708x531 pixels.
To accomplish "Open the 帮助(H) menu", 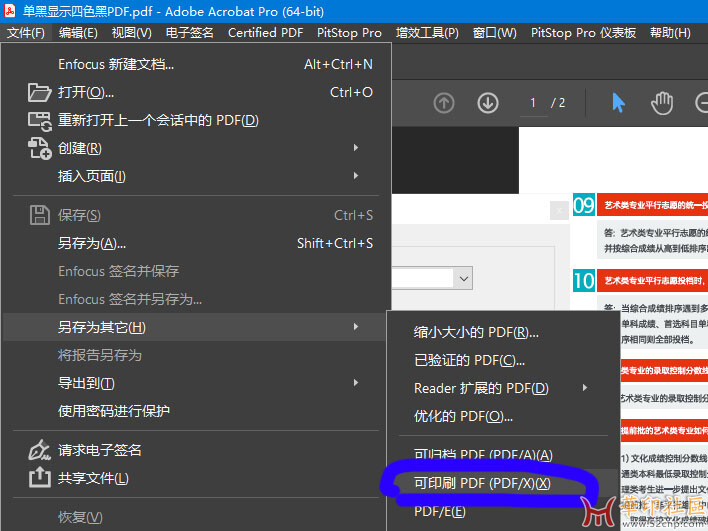I will pos(670,33).
